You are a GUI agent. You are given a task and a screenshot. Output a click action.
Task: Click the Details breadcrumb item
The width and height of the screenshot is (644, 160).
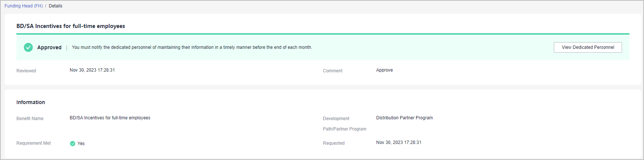55,6
